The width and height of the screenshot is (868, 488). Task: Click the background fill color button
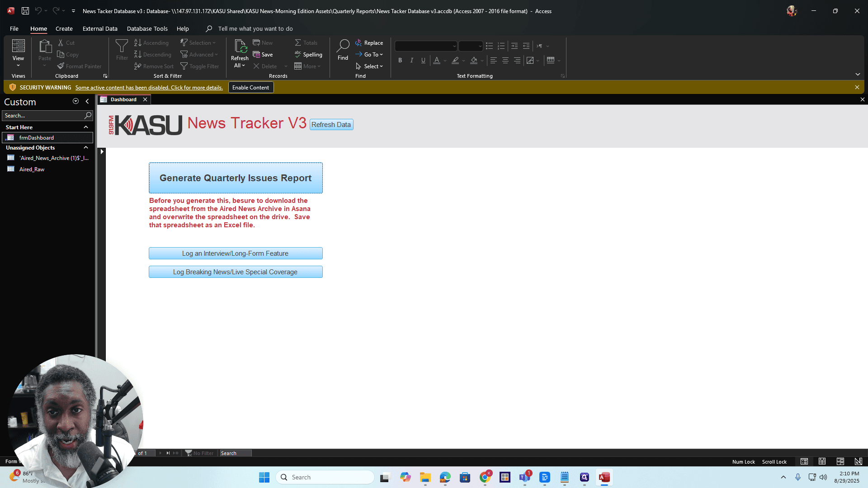474,61
